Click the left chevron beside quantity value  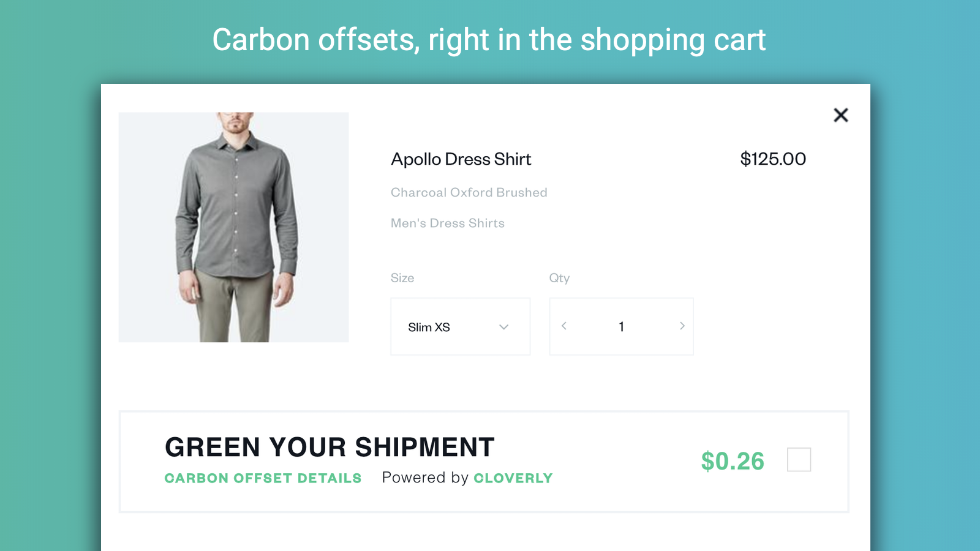pos(563,326)
